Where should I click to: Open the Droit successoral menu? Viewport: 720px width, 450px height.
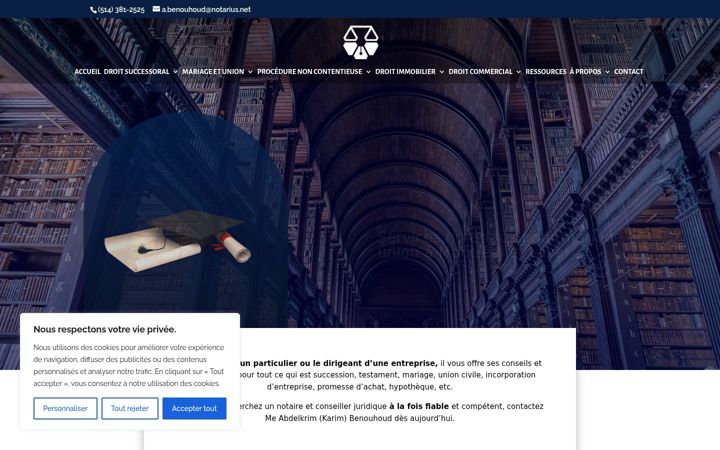[136, 72]
